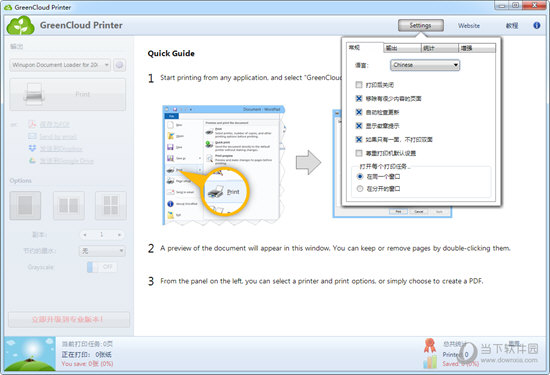Toggle the first unchecked checkbox (打印后关闭)
Screen dimensions: 550x375
click(x=359, y=85)
